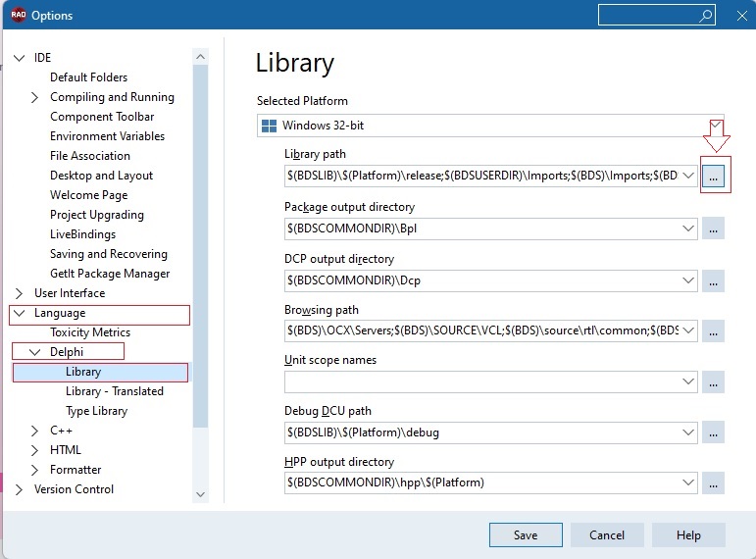
Task: Click the Cancel button
Action: point(607,534)
